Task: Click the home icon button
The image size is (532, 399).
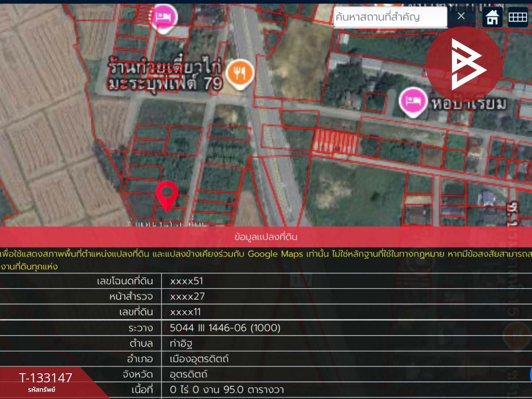Action: [492, 17]
